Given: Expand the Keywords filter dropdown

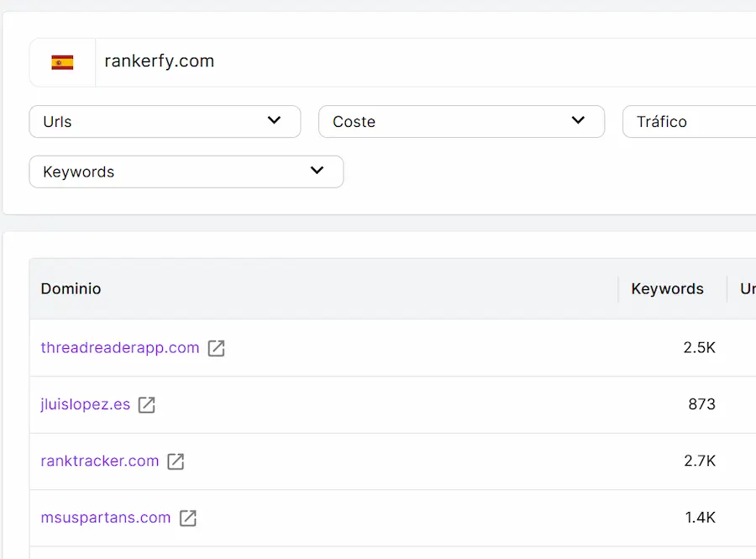Looking at the screenshot, I should click(186, 171).
